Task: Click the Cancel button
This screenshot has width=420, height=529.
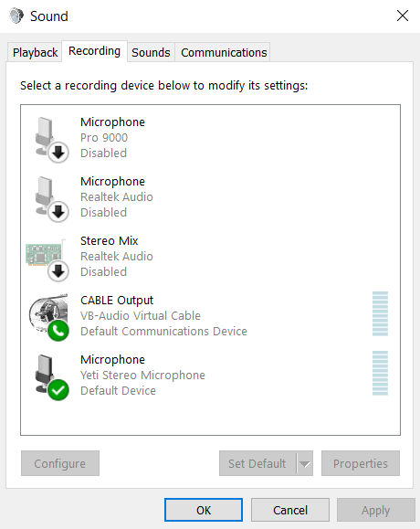Action: pos(290,510)
